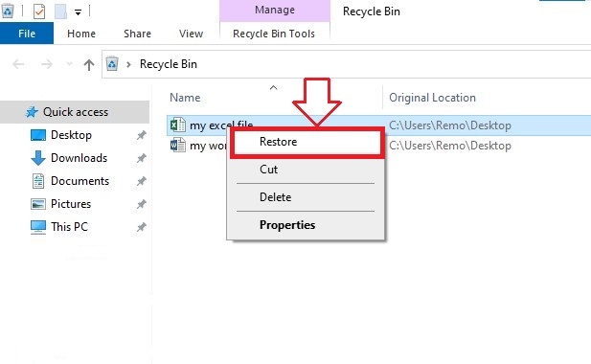Click the pin icon next to Downloads
Viewport: 591px width, 364px height.
[x=142, y=158]
